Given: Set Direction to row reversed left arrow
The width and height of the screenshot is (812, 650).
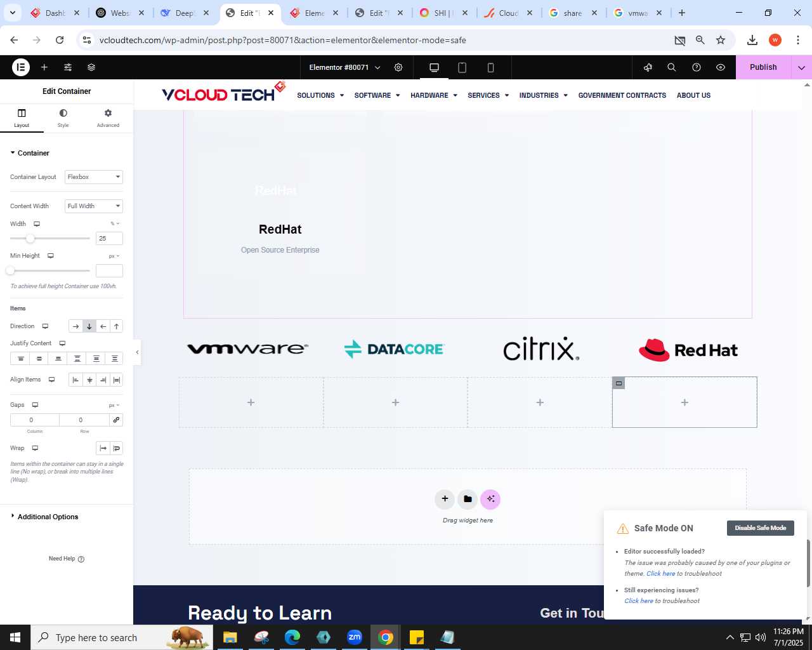Looking at the screenshot, I should click(103, 326).
